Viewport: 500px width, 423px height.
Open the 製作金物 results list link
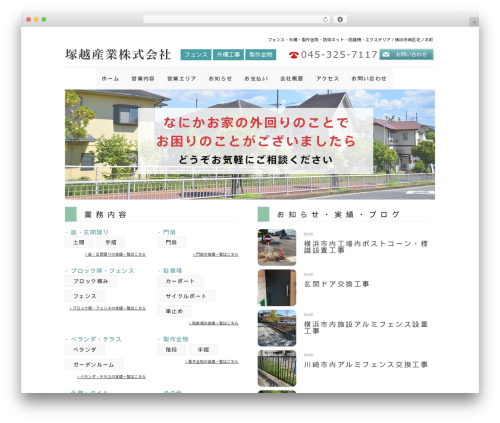212,362
